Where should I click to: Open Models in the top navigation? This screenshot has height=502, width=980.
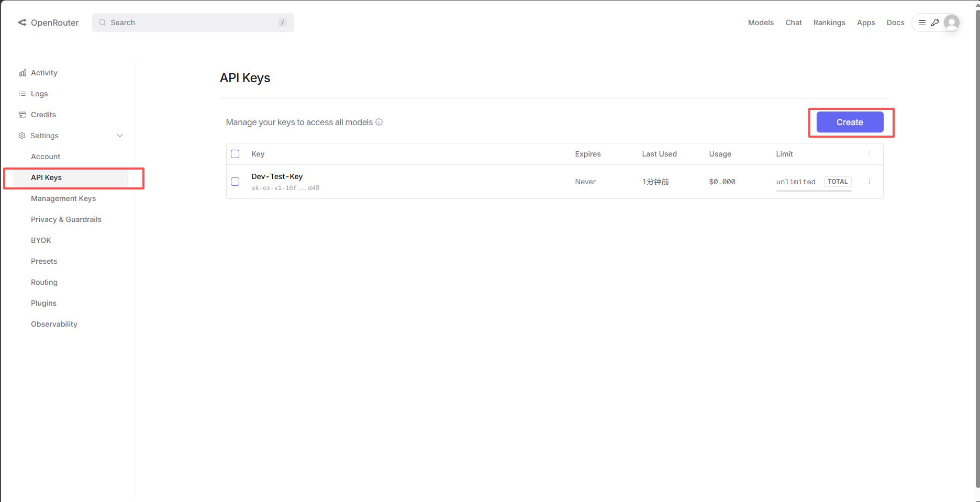761,23
